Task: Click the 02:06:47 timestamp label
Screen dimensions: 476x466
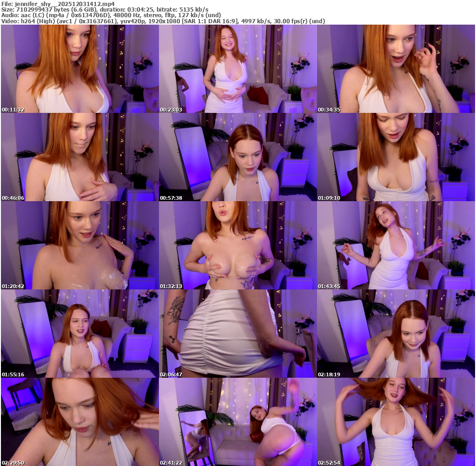Action: [171, 374]
